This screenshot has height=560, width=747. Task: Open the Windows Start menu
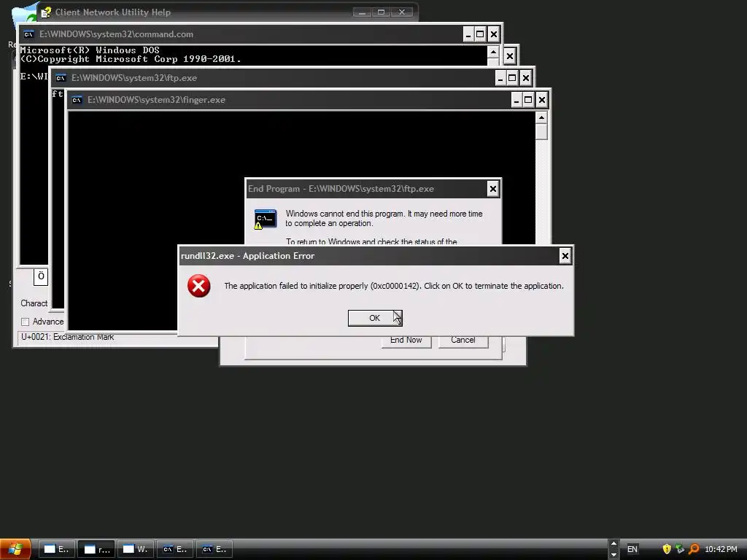pyautogui.click(x=15, y=549)
